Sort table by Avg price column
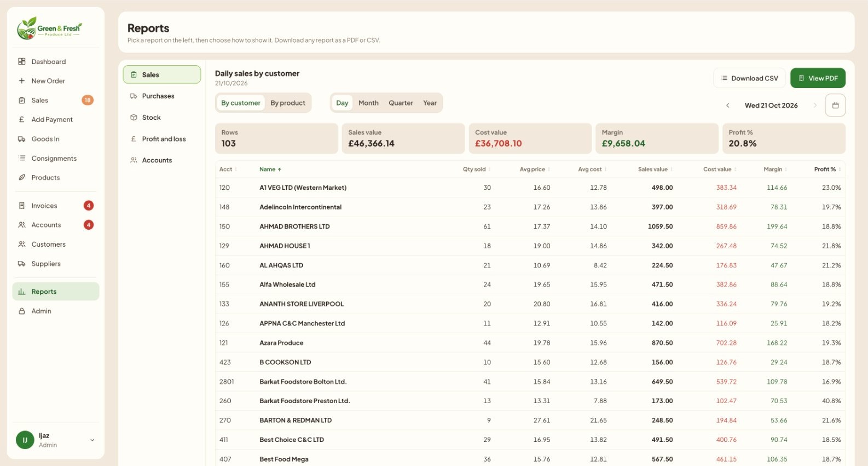Image resolution: width=868 pixels, height=466 pixels. coord(535,169)
